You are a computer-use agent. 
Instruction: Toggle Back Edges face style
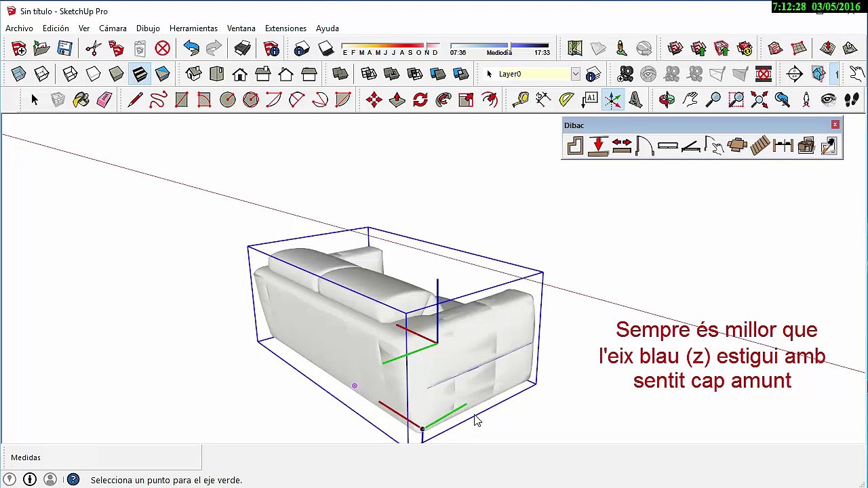41,74
